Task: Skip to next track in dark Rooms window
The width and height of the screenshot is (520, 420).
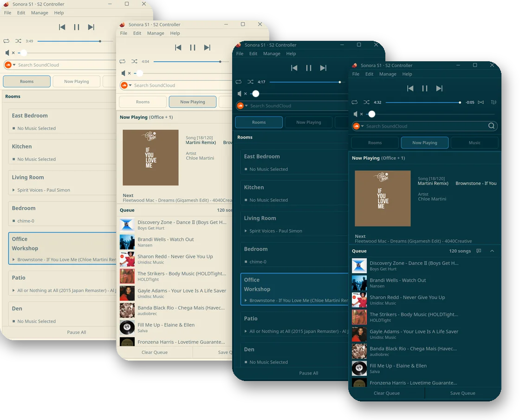Action: tap(323, 68)
